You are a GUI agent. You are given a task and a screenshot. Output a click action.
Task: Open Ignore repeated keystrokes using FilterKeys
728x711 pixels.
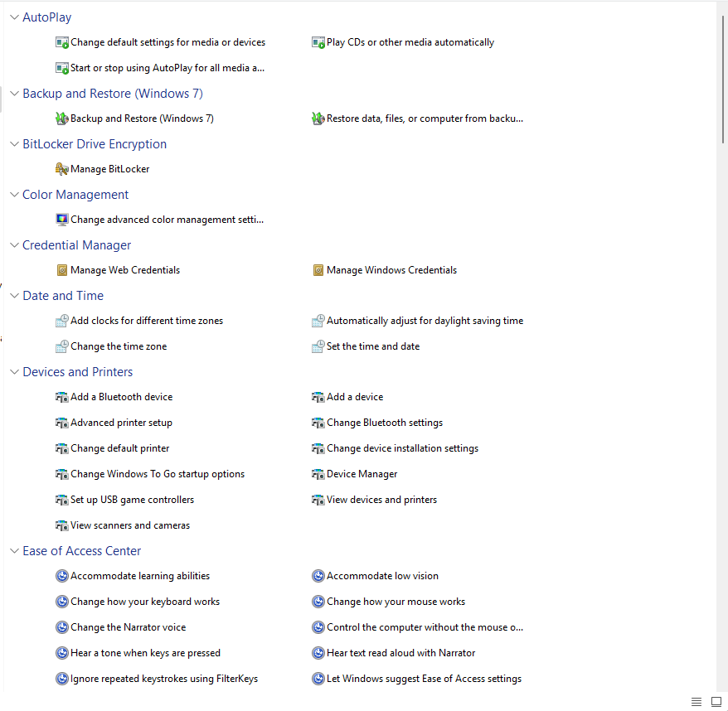click(164, 679)
